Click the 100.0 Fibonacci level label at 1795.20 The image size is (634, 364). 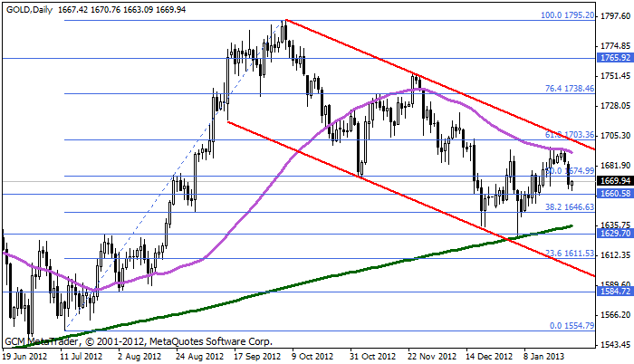[x=566, y=16]
